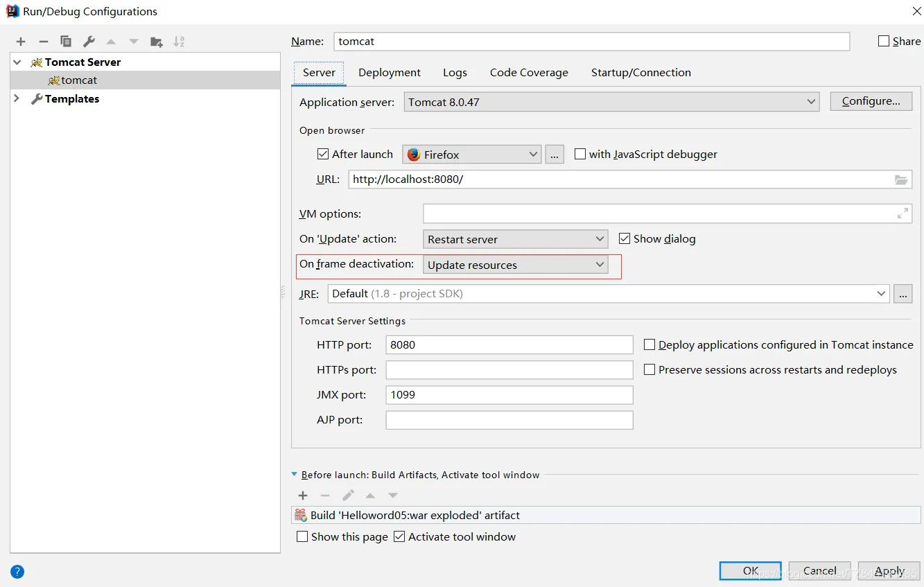
Task: Click the Firefox browser icon
Action: tap(414, 155)
